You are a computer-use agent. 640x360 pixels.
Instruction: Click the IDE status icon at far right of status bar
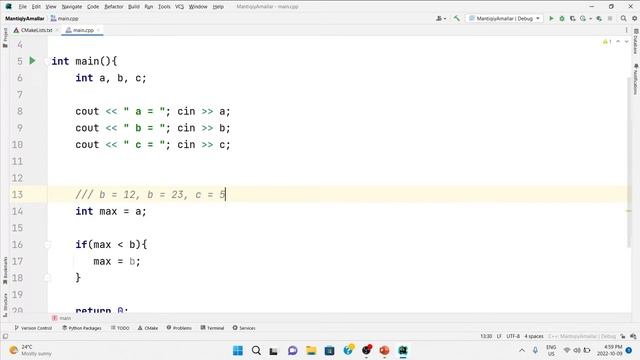coord(633,336)
